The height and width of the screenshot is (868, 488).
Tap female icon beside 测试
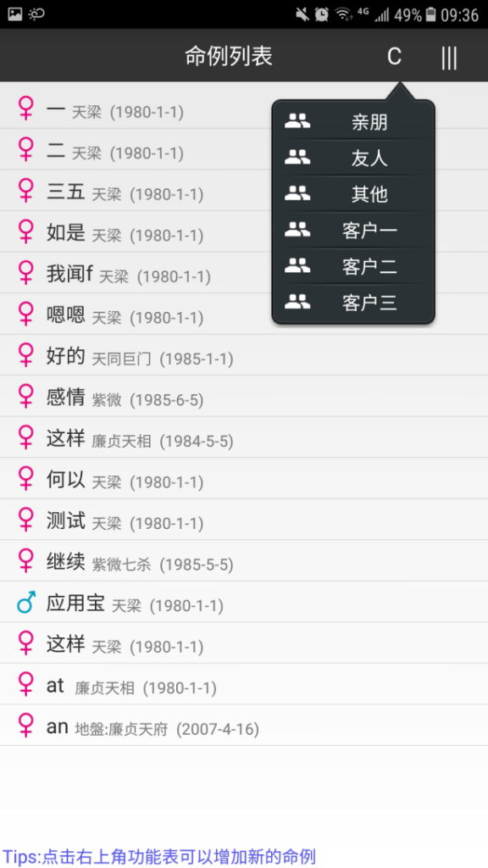[26, 520]
